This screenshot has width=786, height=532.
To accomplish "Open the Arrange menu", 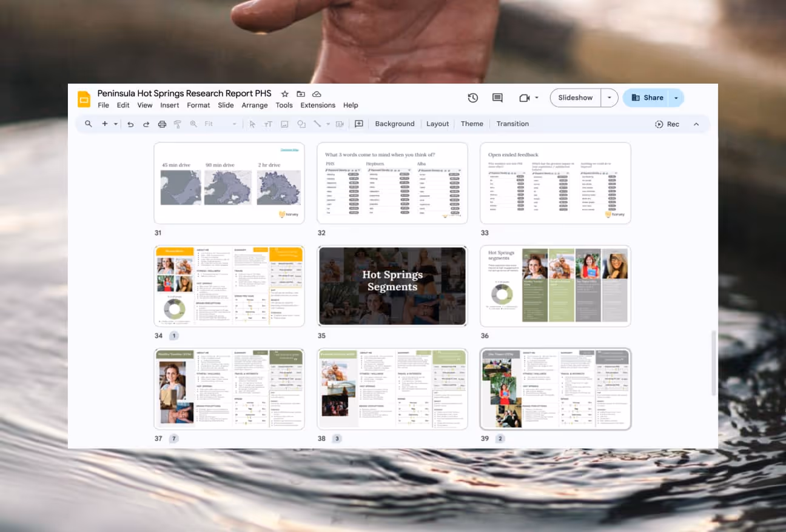I will [x=255, y=105].
